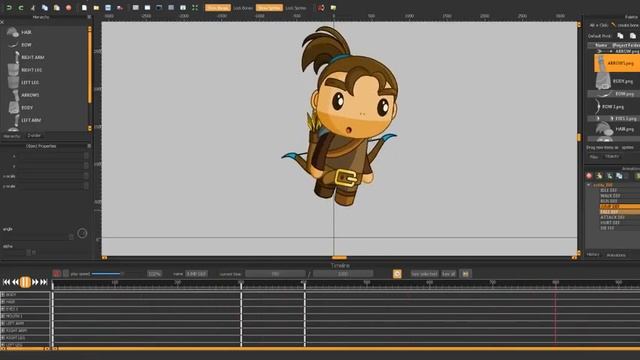
Task: Collapse the entity_000 tree node
Action: coord(589,185)
